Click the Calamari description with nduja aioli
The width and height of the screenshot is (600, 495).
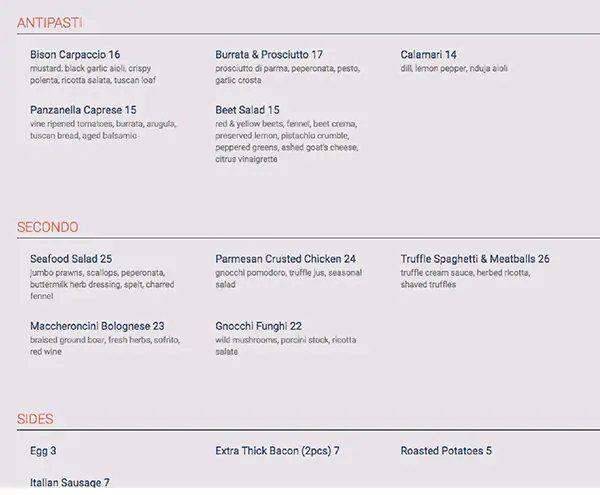point(454,68)
